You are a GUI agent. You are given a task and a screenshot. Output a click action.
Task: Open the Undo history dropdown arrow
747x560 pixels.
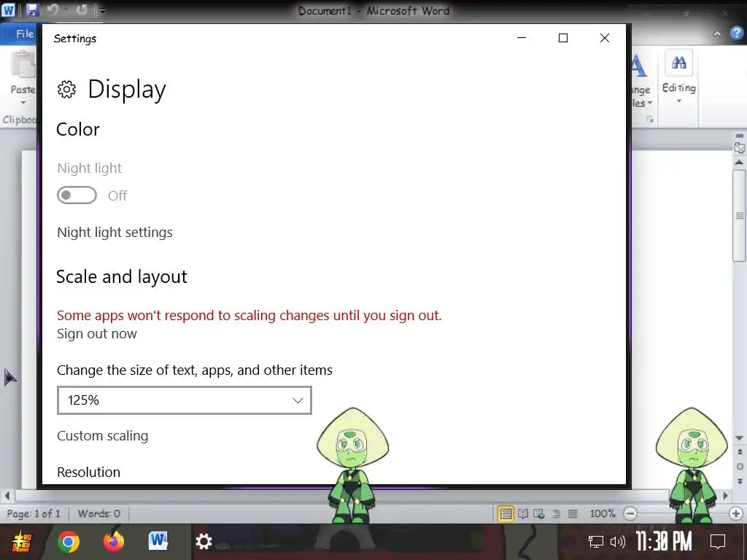(66, 10)
